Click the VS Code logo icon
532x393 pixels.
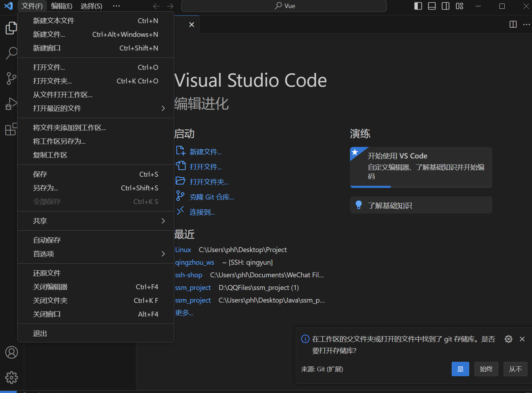pyautogui.click(x=8, y=6)
